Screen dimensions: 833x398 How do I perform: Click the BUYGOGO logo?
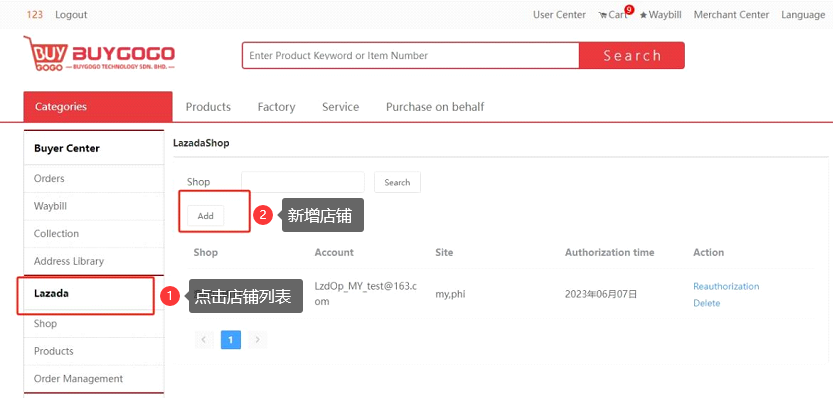99,54
